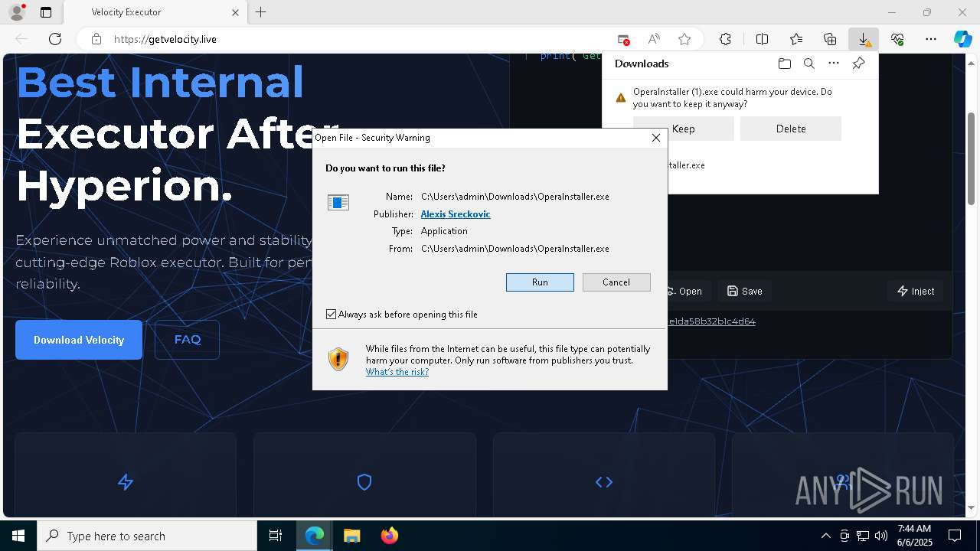
Task: Open the blocked pop-up indicator icon
Action: 623,39
